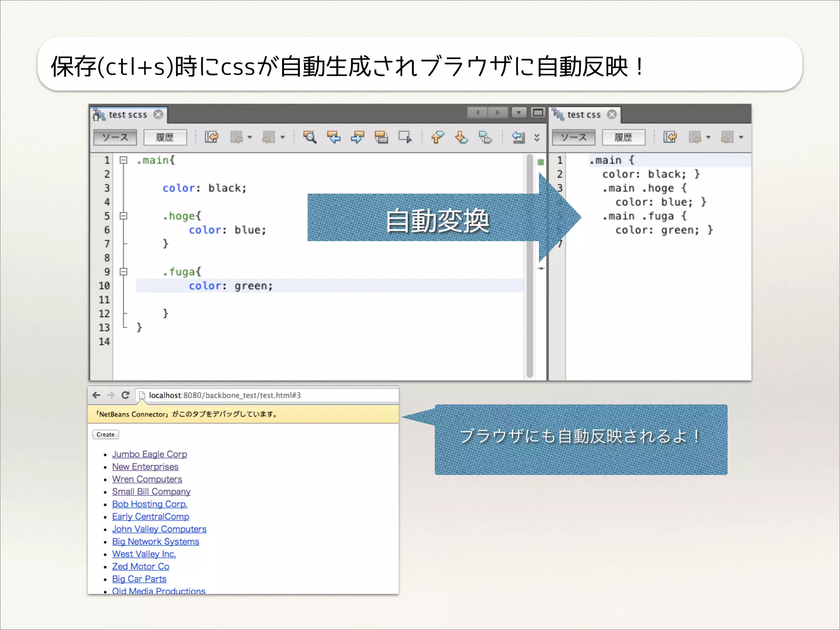Open back navigation dropdown arrow in scss toolbar

pyautogui.click(x=249, y=137)
